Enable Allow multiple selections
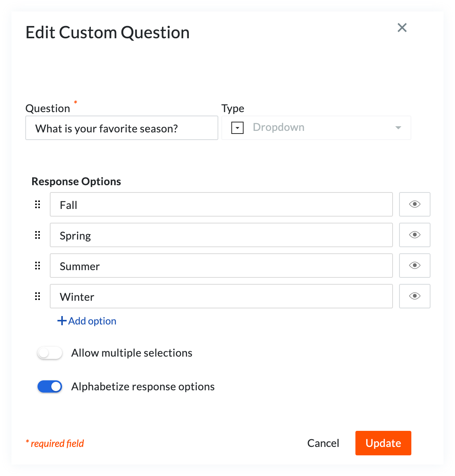Image resolution: width=455 pixels, height=476 pixels. [x=50, y=353]
